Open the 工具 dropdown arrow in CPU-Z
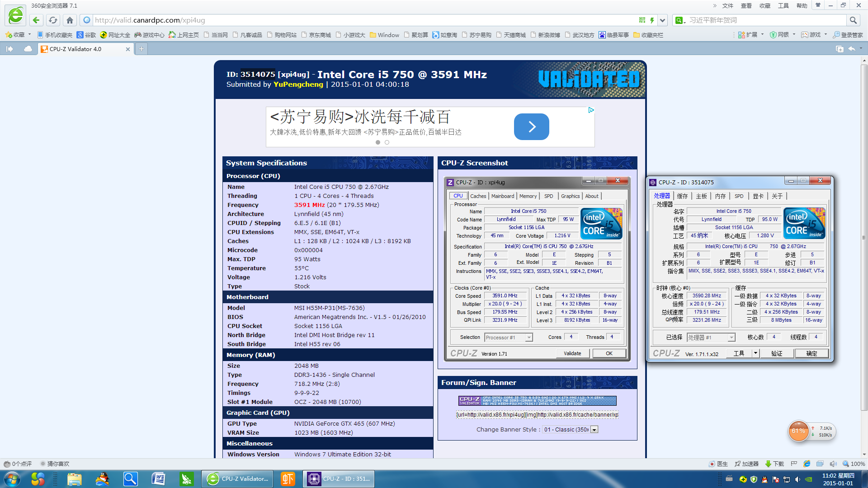 tap(755, 353)
